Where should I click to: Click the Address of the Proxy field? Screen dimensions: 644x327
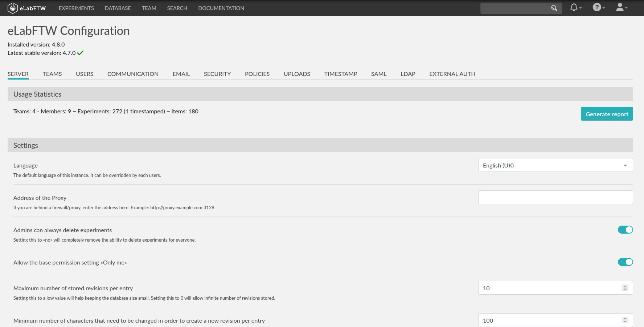point(555,197)
